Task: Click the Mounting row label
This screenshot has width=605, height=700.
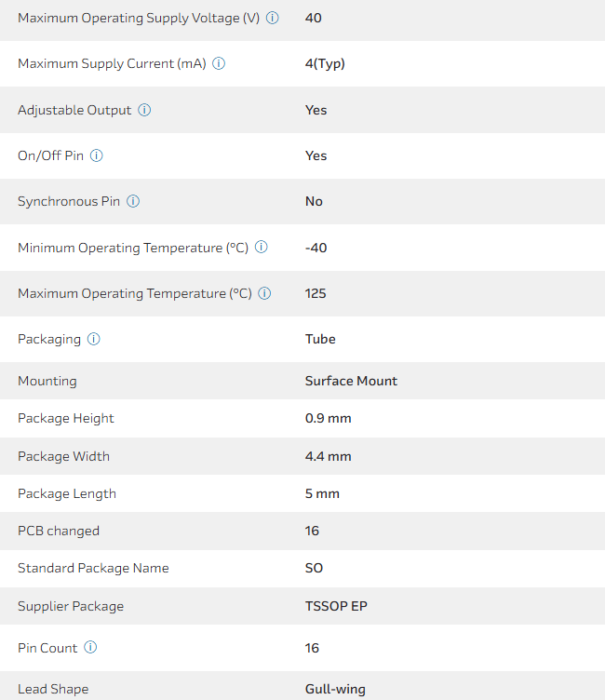Action: (x=47, y=381)
